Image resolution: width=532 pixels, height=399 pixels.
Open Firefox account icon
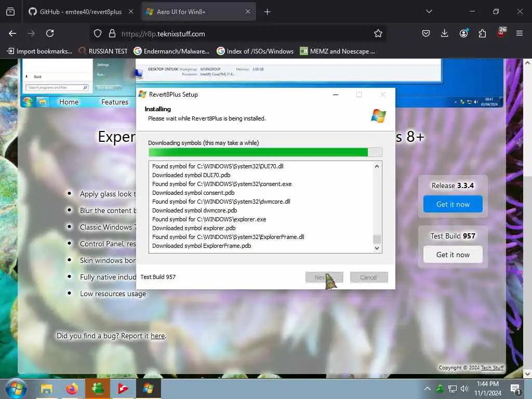pos(463,33)
